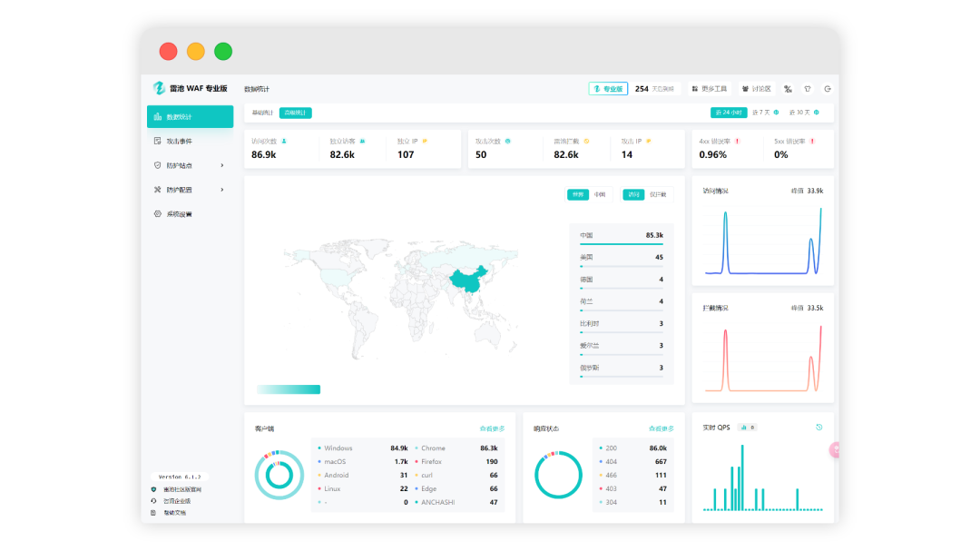Open the 防护配置 sidebar menu

pos(190,190)
